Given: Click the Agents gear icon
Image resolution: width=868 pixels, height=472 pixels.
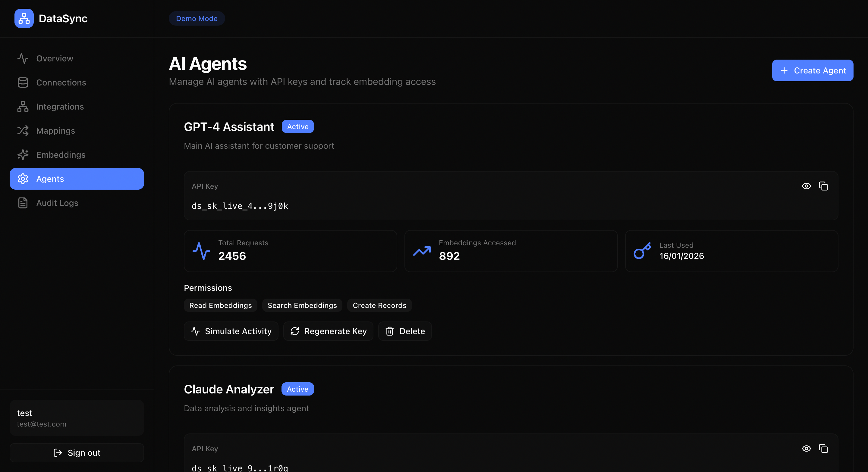Looking at the screenshot, I should [x=23, y=179].
